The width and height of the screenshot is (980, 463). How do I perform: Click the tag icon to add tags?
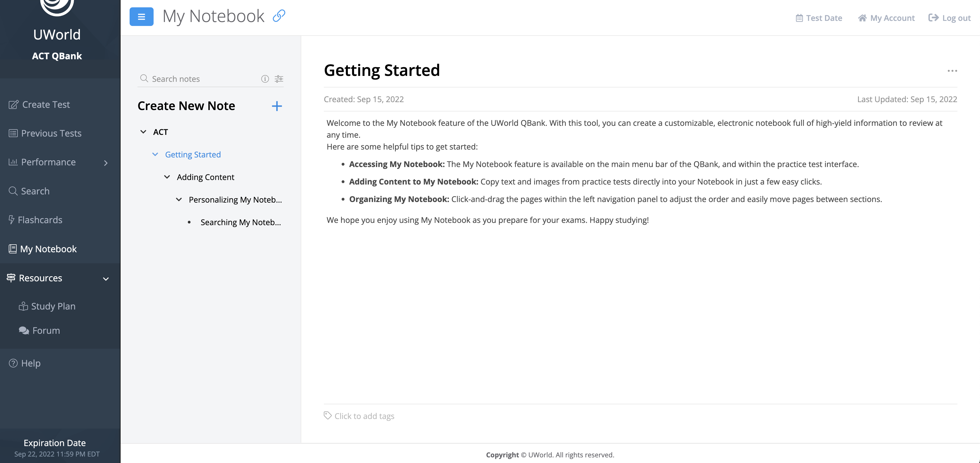[328, 416]
